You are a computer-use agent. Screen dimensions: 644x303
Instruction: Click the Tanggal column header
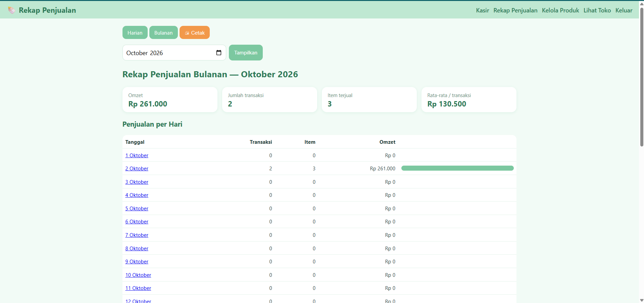click(x=135, y=142)
